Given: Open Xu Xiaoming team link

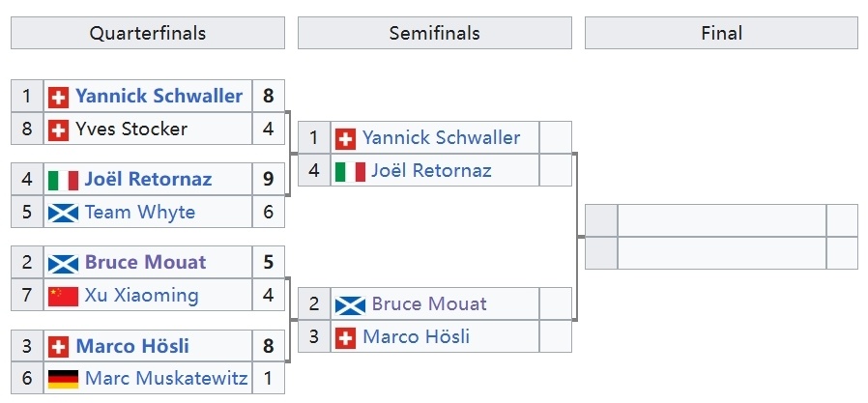Looking at the screenshot, I should [141, 296].
